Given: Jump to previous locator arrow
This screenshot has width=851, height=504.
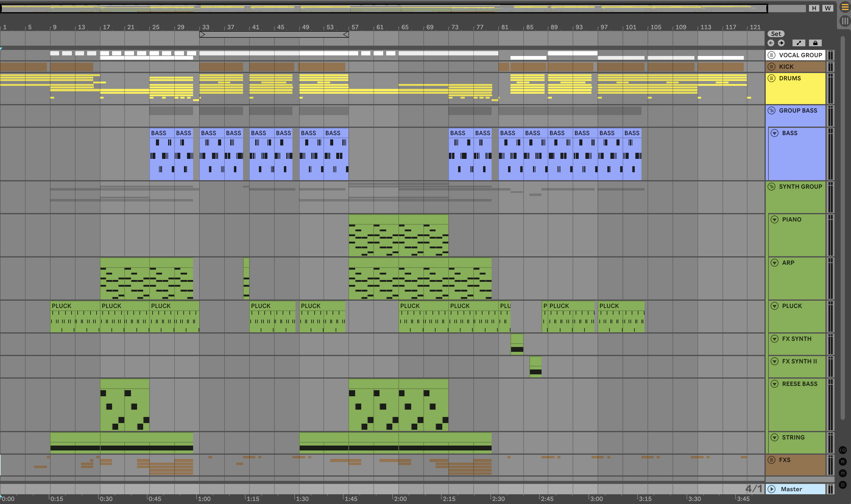Looking at the screenshot, I should coord(771,43).
